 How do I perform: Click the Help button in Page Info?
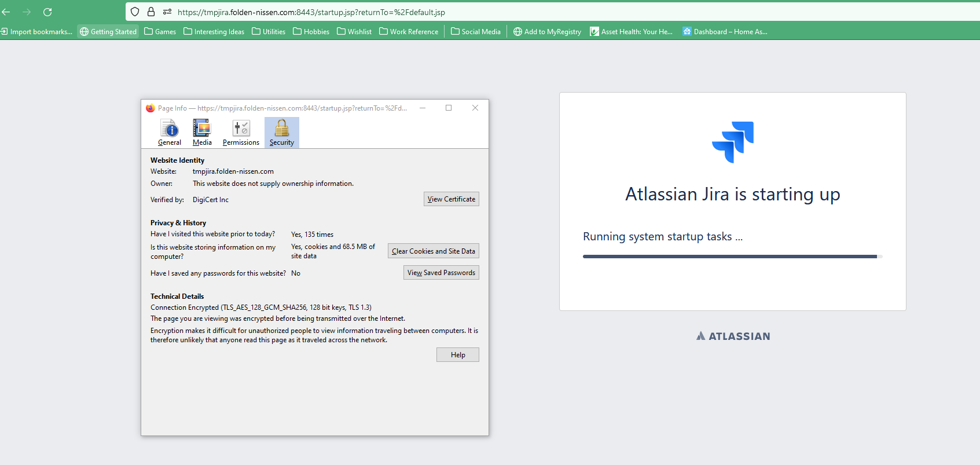click(458, 355)
